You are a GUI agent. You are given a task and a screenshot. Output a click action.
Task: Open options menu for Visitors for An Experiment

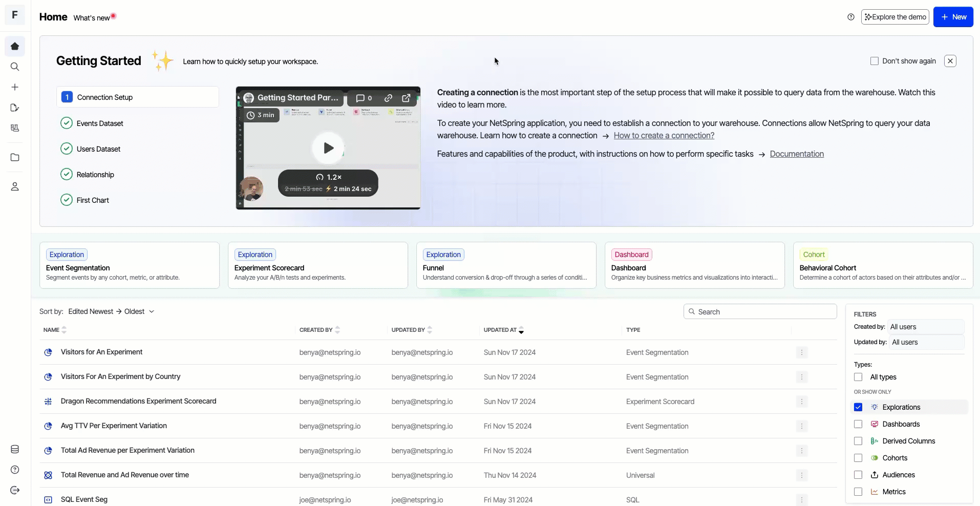802,352
